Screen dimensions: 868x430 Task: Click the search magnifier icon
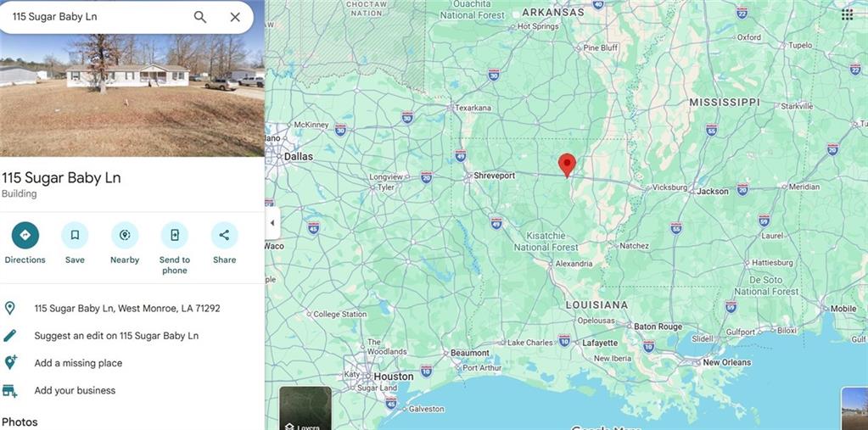pyautogui.click(x=200, y=17)
